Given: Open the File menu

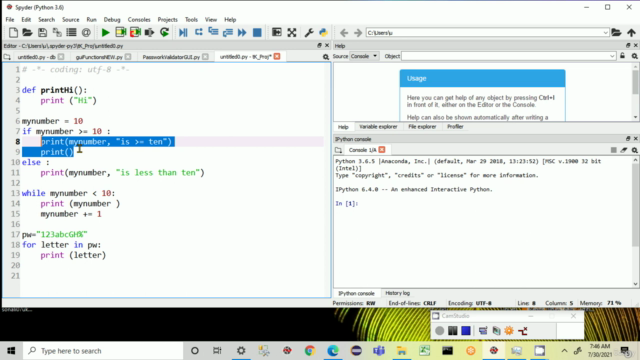Looking at the screenshot, I should [10, 20].
